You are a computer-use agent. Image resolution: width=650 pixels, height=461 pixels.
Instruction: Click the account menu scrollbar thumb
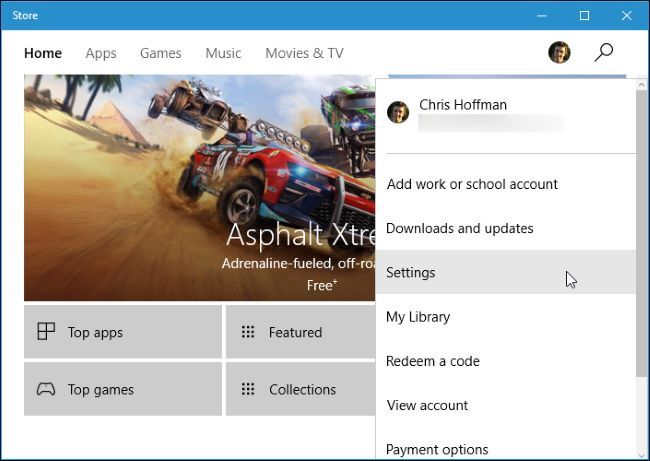tap(641, 234)
